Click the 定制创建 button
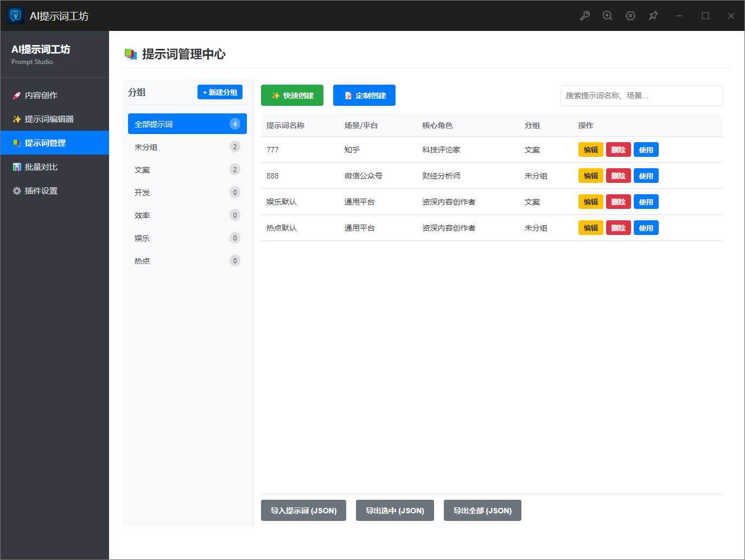 pos(364,96)
